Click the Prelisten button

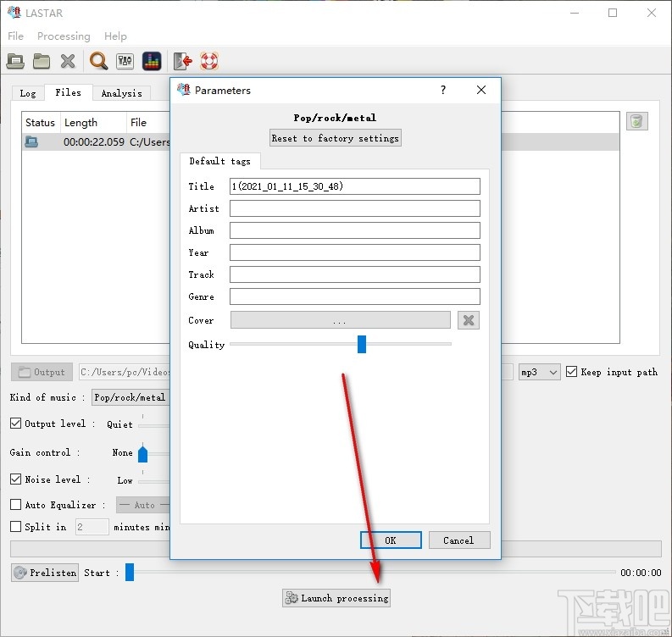point(45,573)
